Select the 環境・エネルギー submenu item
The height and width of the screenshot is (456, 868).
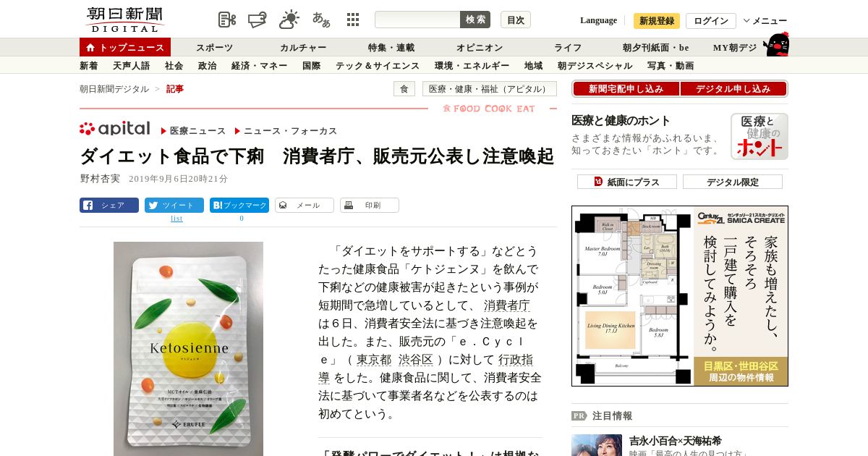coord(472,66)
